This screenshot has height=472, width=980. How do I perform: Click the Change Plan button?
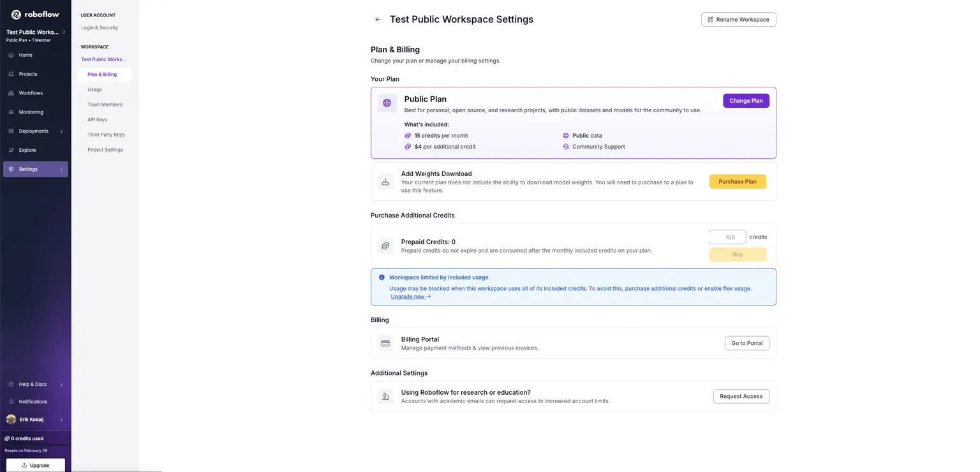(x=746, y=101)
